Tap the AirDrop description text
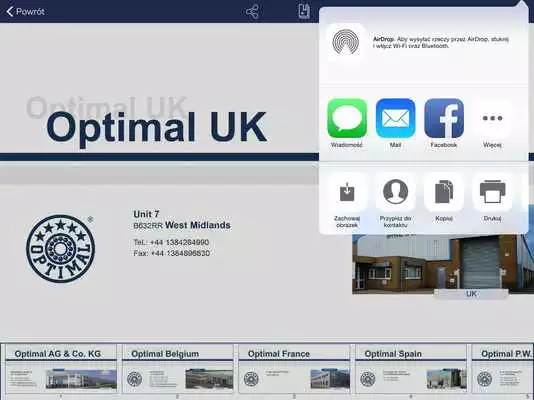The width and height of the screenshot is (534, 400). 441,43
